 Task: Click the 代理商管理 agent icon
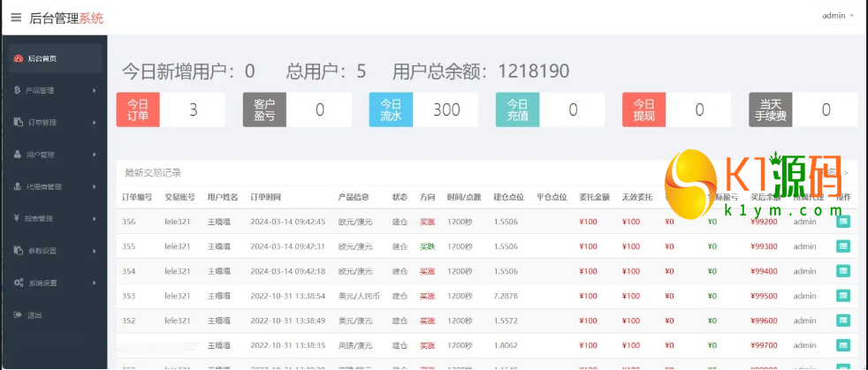[18, 186]
